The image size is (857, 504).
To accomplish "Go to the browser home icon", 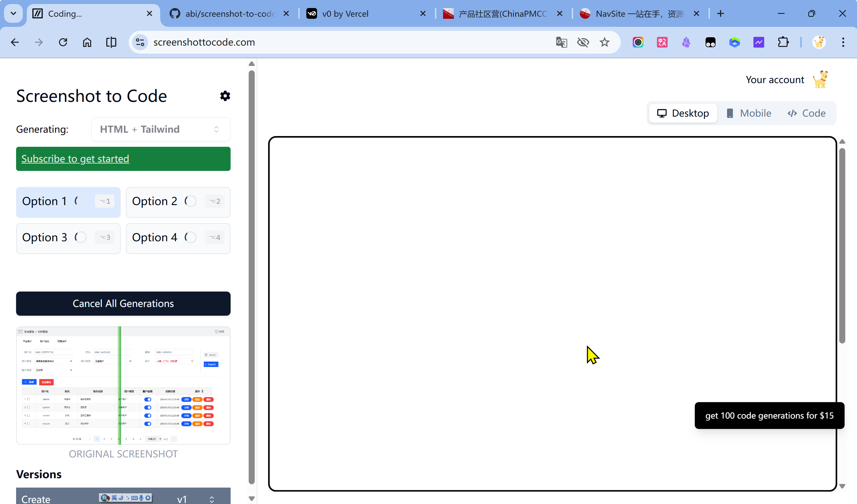I will (87, 42).
